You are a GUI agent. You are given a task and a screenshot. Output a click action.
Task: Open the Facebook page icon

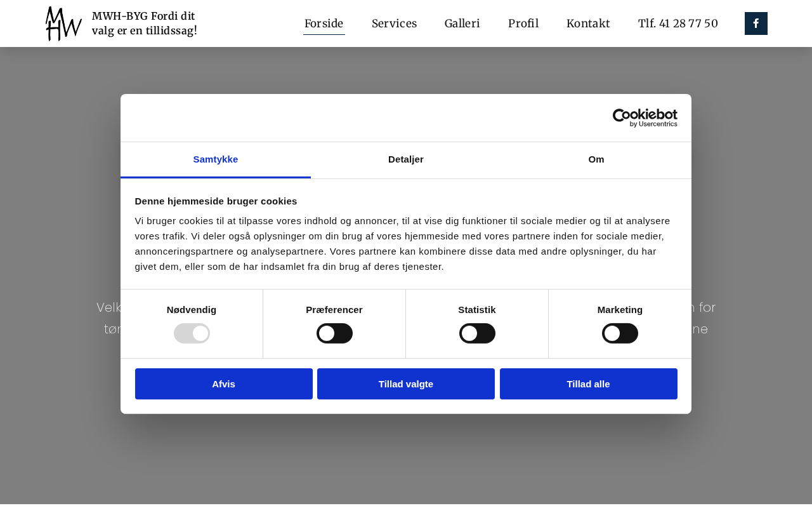[x=756, y=23]
